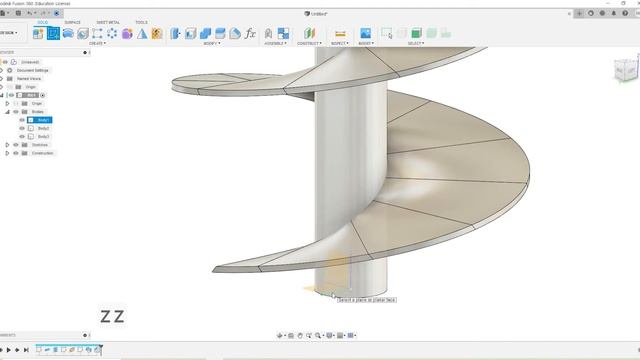Screen dimensions: 640x360
Task: Select the New Component tool
Action: point(38,33)
